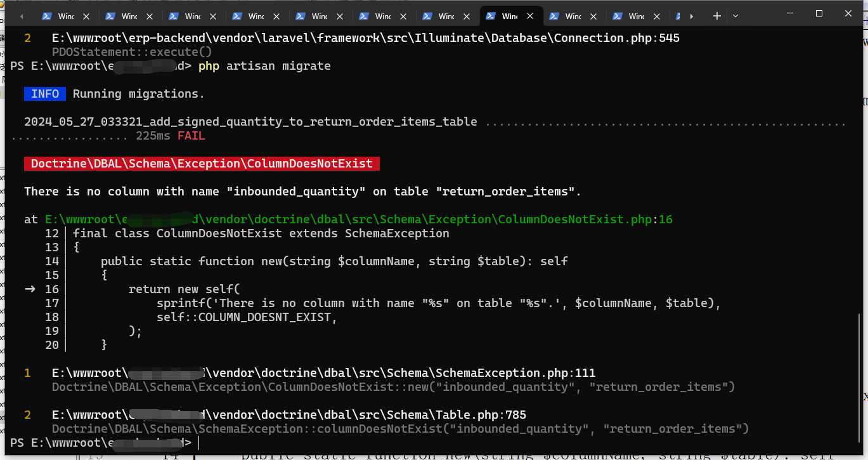Click the PowerShell icon on the first tab
Viewport: 868px width, 460px height.
tap(47, 16)
